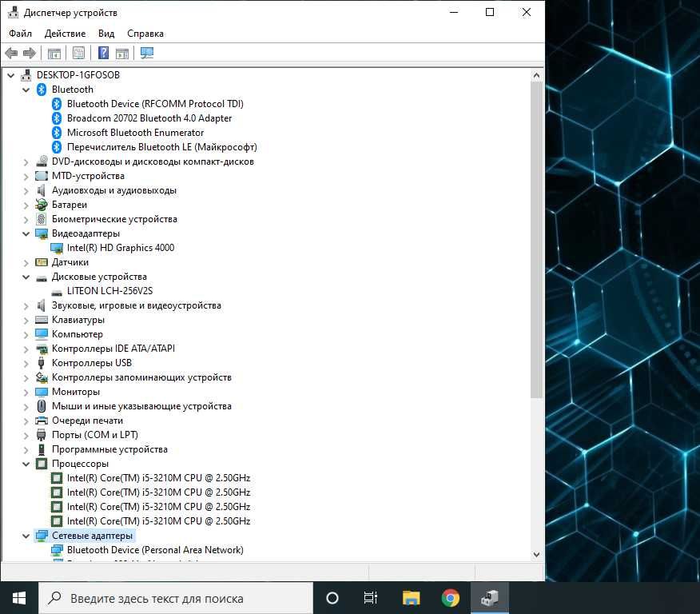Collapse the Bluetooth category

pyautogui.click(x=26, y=90)
